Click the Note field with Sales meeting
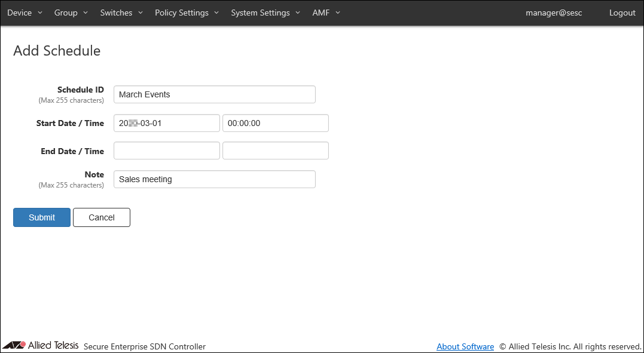Image resolution: width=644 pixels, height=353 pixels. tap(215, 179)
